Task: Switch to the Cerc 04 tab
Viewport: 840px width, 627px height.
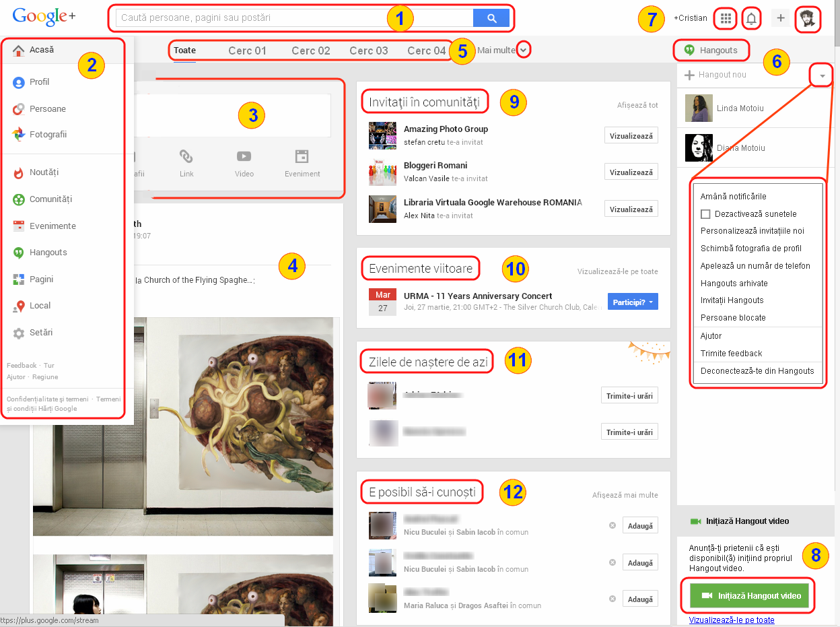Action: 427,51
